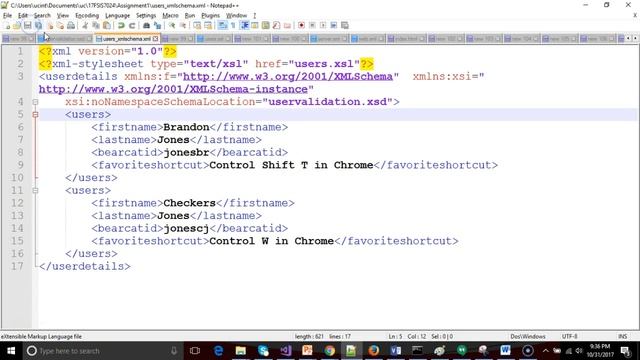Save the current file with toolbar icon
The image size is (640, 360).
(x=27, y=25)
